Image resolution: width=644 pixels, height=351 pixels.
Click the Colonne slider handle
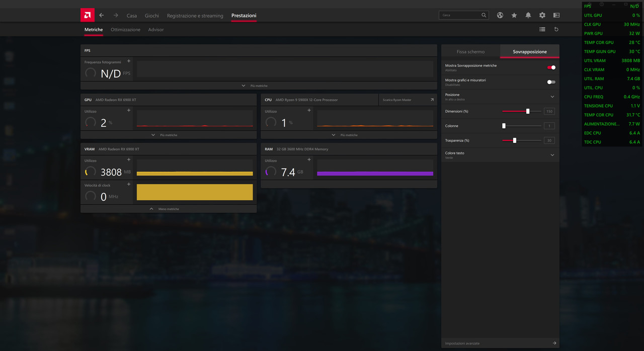tap(504, 126)
